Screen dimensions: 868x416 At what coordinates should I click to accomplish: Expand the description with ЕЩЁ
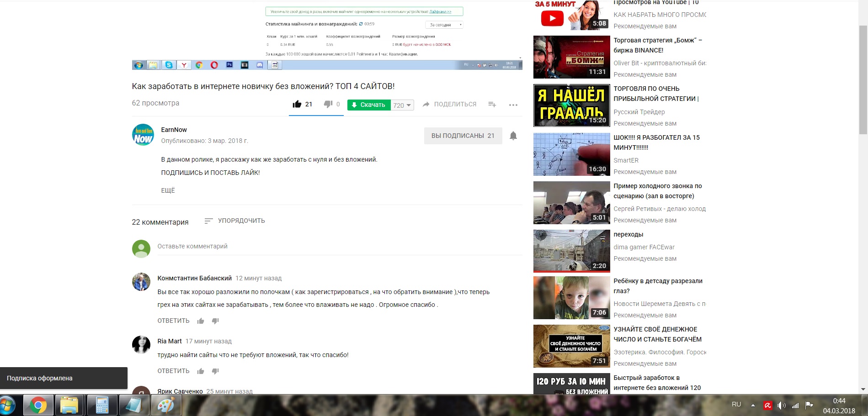coord(168,190)
